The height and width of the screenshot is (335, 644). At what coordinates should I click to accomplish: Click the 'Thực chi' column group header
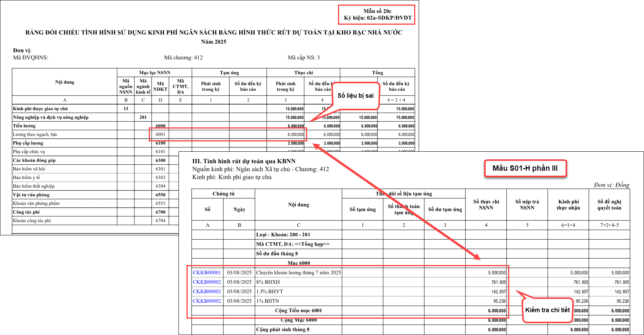(303, 73)
